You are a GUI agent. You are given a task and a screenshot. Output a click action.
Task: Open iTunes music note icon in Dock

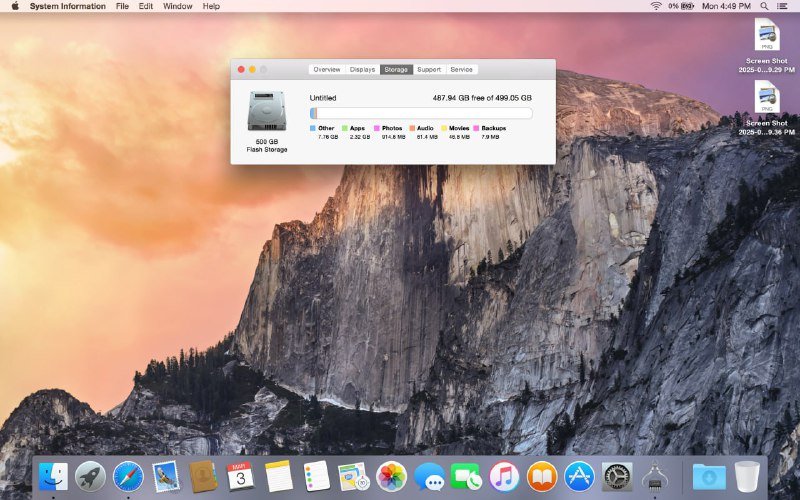pos(504,477)
